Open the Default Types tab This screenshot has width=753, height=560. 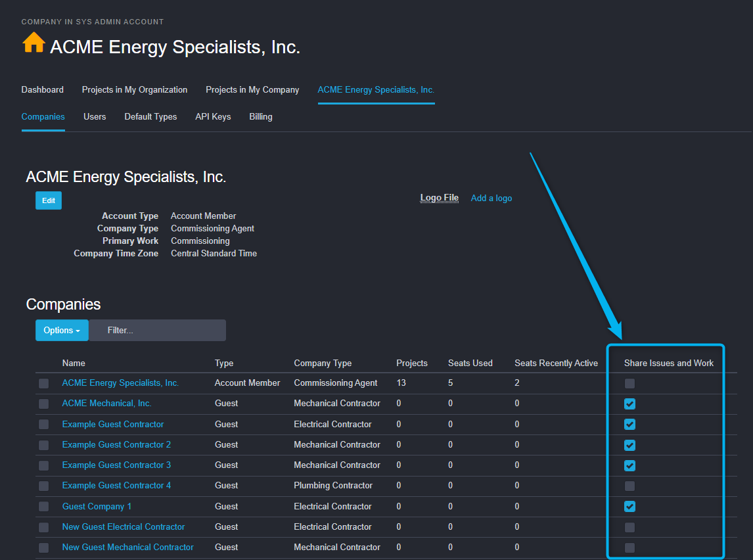coord(150,116)
